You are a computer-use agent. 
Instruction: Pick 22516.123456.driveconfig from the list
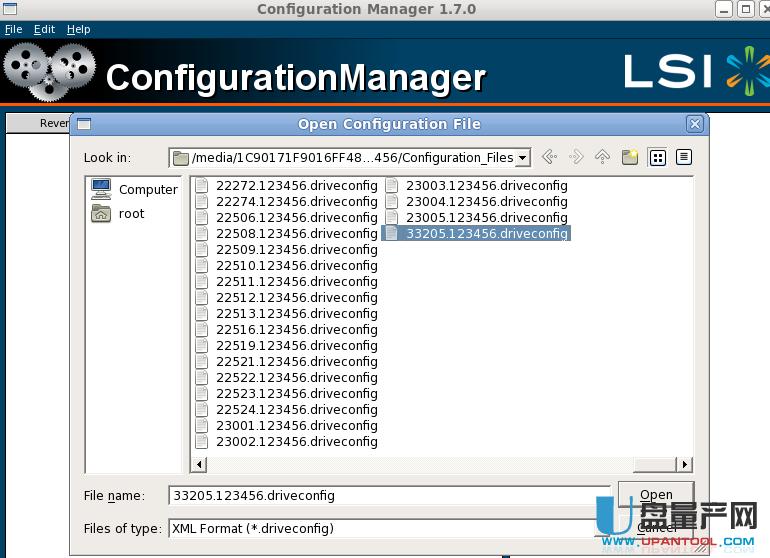295,329
